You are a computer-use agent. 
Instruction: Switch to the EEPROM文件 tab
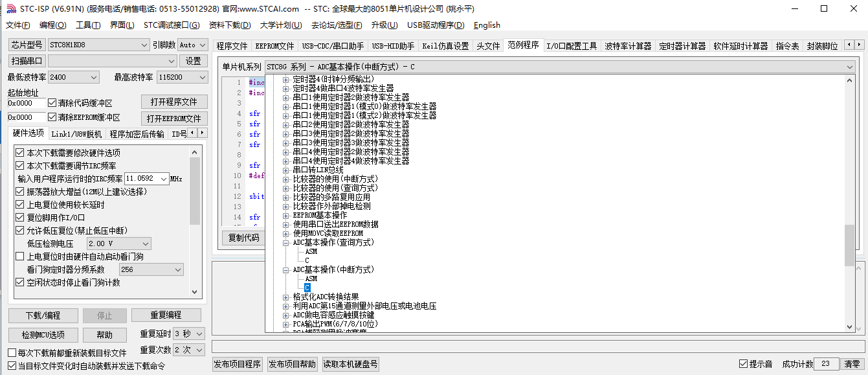[x=274, y=46]
